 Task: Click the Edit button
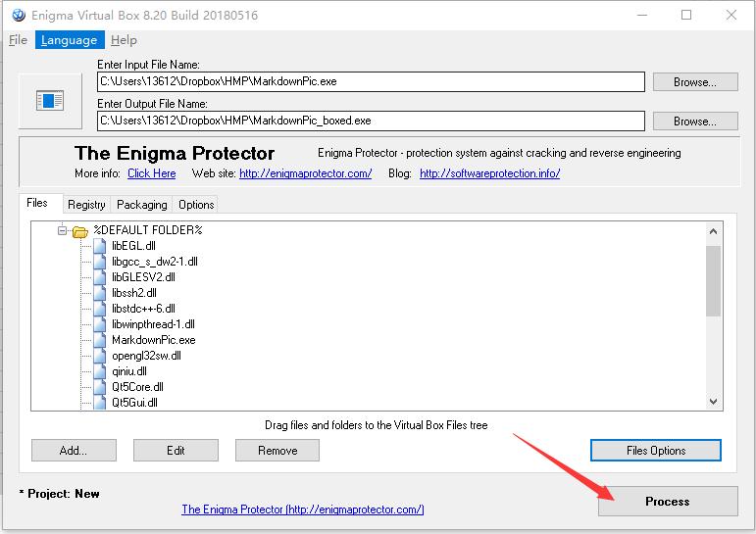coord(176,450)
